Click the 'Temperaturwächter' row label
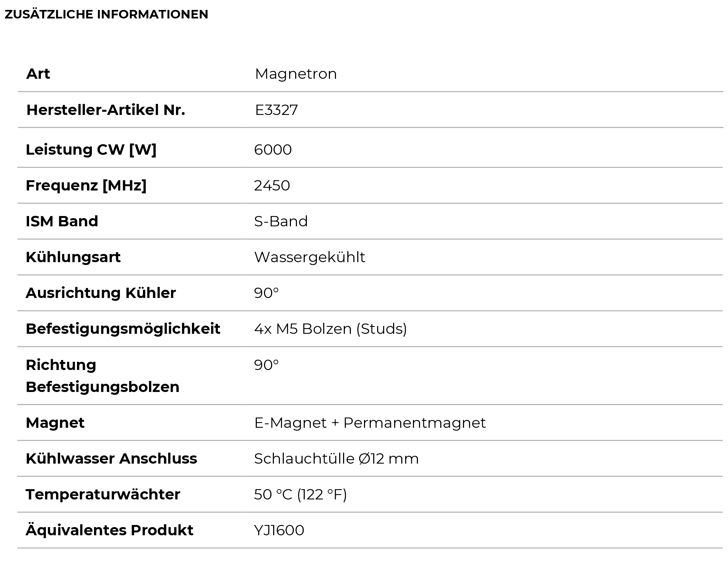The height and width of the screenshot is (564, 728). [103, 494]
